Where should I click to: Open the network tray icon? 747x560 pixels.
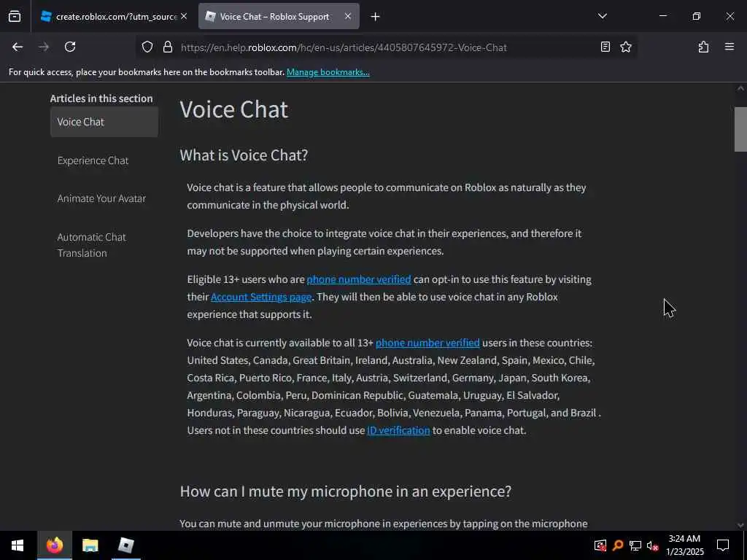(x=635, y=545)
